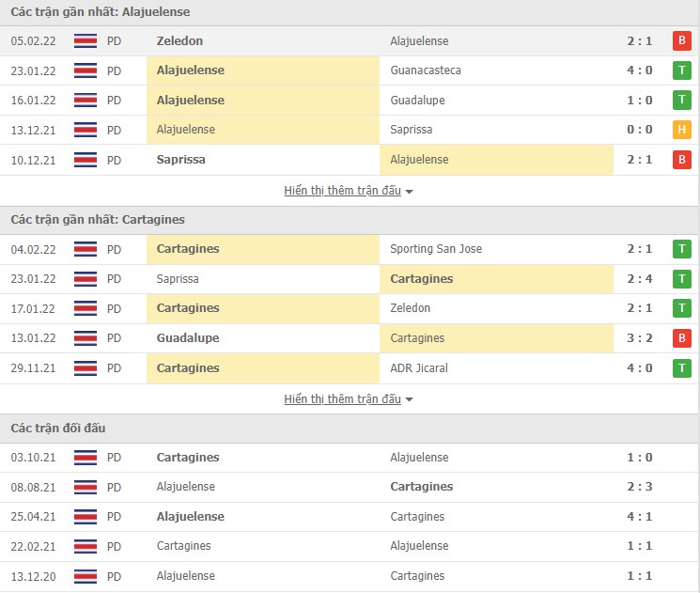Select the Các trận đối đầu section header

58,429
